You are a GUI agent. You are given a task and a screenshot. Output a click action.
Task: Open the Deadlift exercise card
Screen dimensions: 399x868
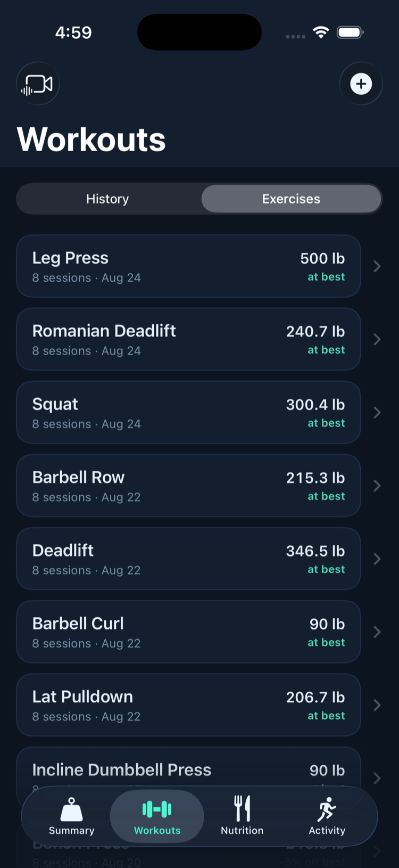pos(188,559)
